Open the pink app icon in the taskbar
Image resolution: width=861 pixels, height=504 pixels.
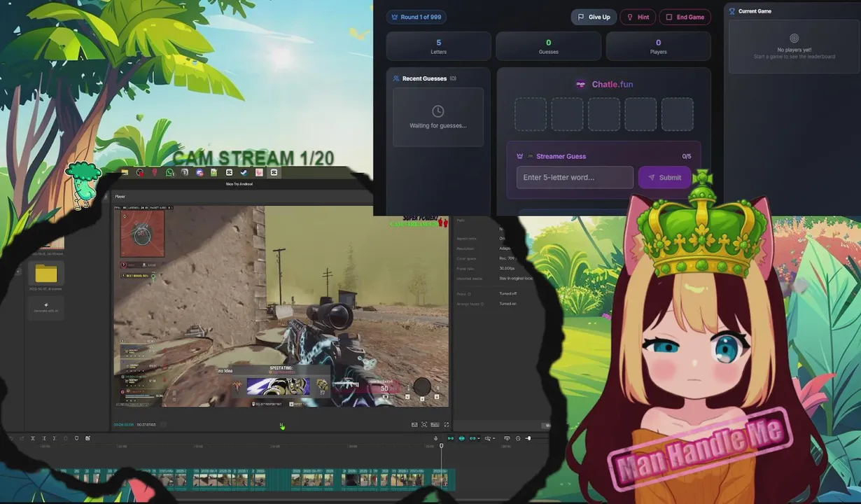tap(258, 172)
